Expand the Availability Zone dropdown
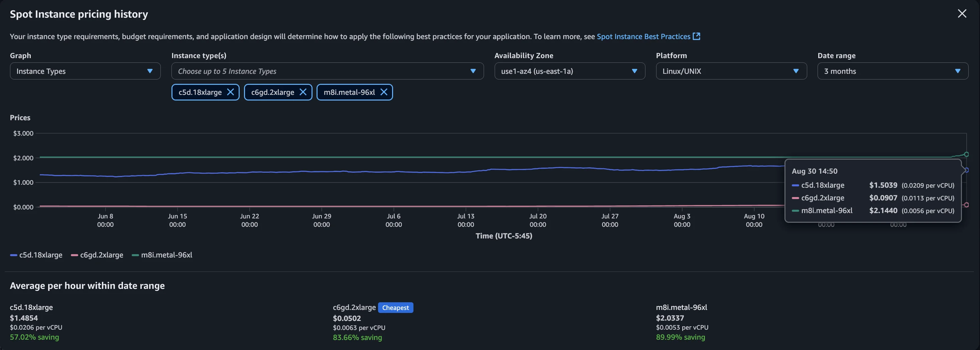980x350 pixels. tap(570, 71)
